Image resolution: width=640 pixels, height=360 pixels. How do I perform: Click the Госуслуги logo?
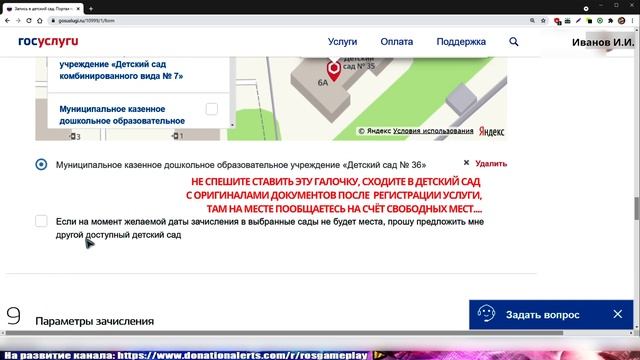point(48,41)
